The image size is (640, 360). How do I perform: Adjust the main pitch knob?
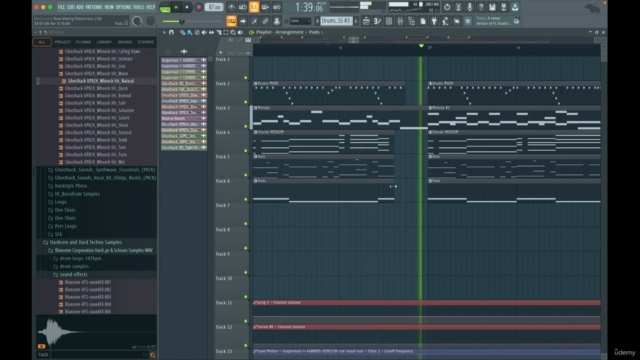coord(151,21)
